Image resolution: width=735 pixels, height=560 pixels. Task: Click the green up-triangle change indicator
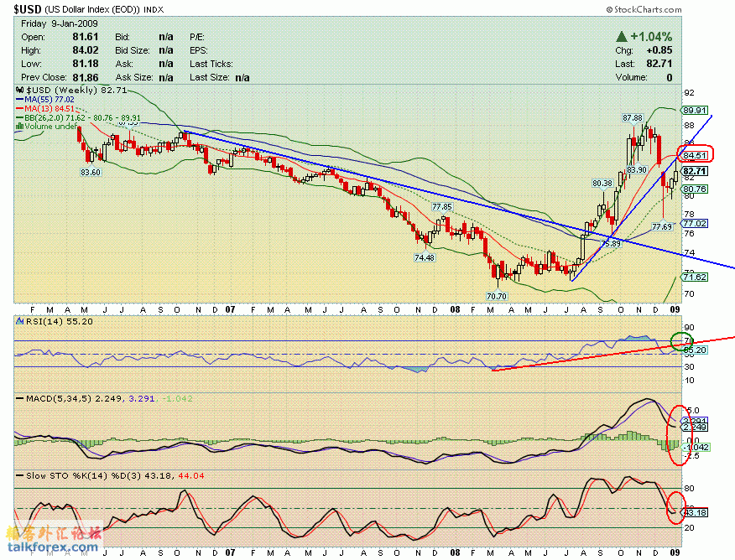(622, 37)
